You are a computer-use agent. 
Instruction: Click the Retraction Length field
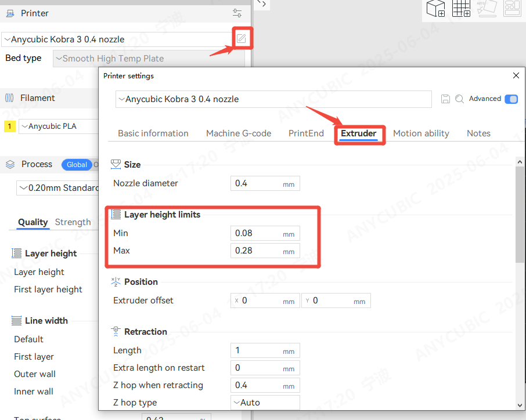(x=265, y=350)
